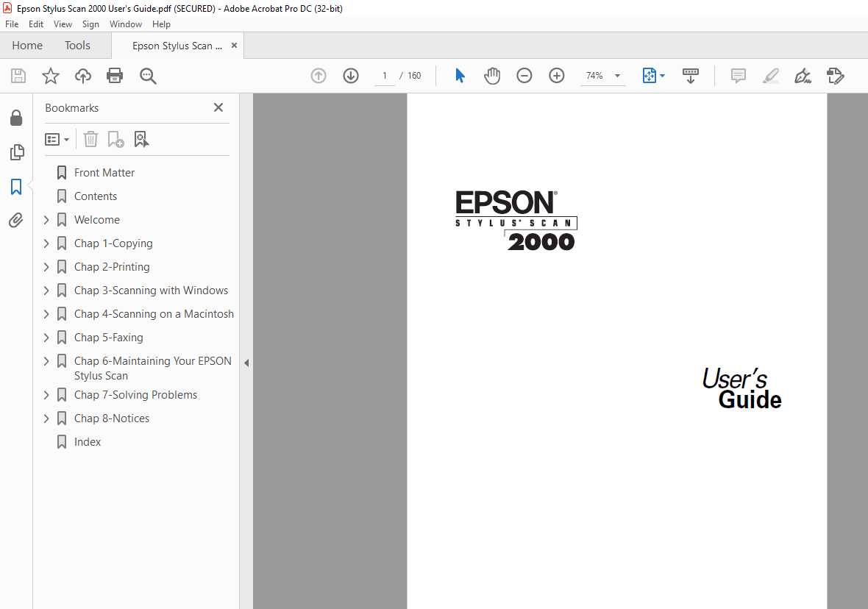This screenshot has height=609, width=868.
Task: Open the security lock panel
Action: pos(16,118)
